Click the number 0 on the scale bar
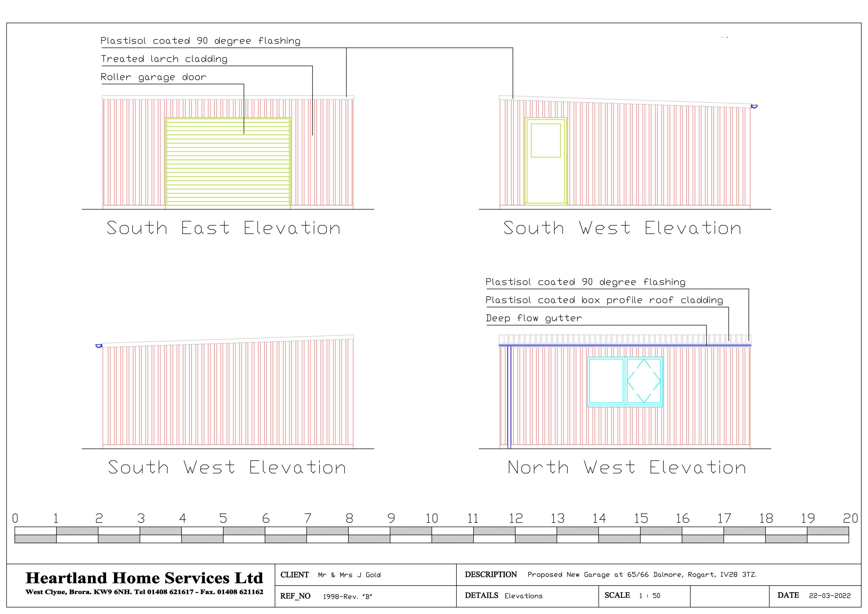Viewport: 868px width, 614px height. [15, 518]
